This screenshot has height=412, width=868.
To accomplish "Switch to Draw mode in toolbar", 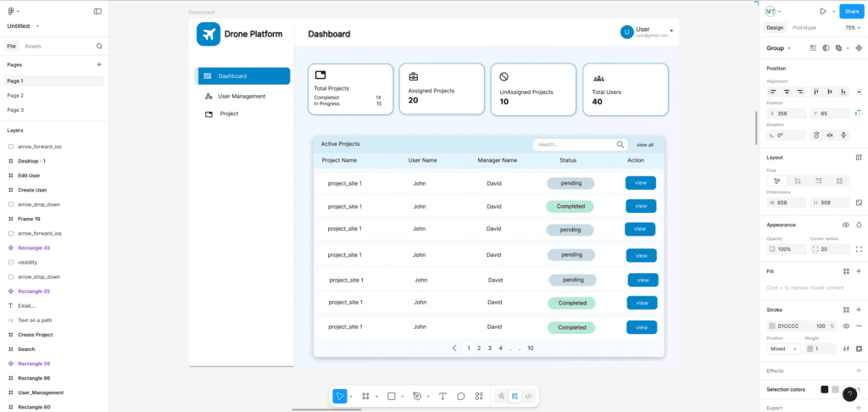I will coord(501,396).
